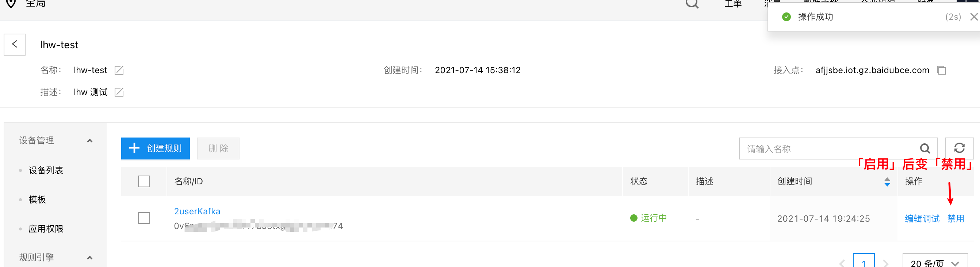This screenshot has height=267, width=980.
Task: Collapse the 规则引擎 section
Action: click(90, 257)
